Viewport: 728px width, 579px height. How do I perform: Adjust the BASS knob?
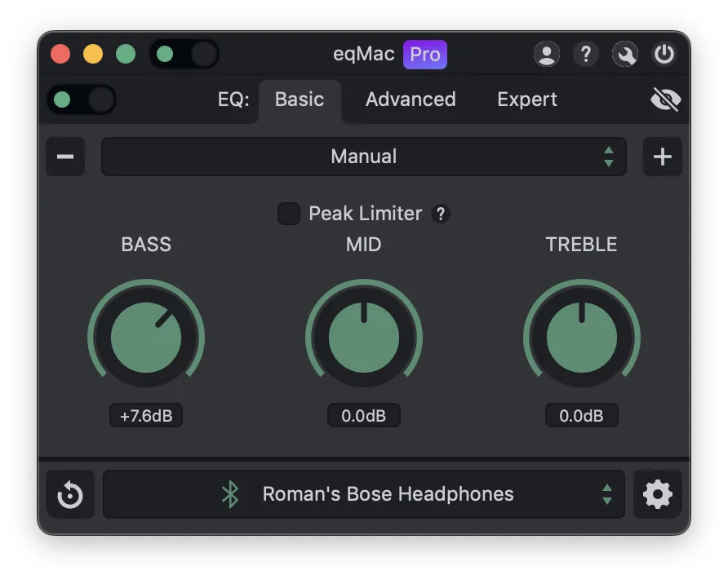tap(146, 335)
